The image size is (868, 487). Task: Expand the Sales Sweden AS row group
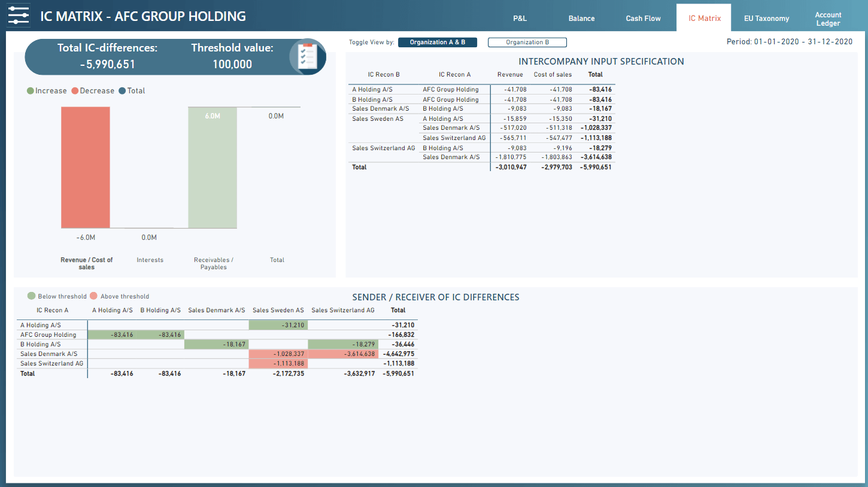[378, 118]
